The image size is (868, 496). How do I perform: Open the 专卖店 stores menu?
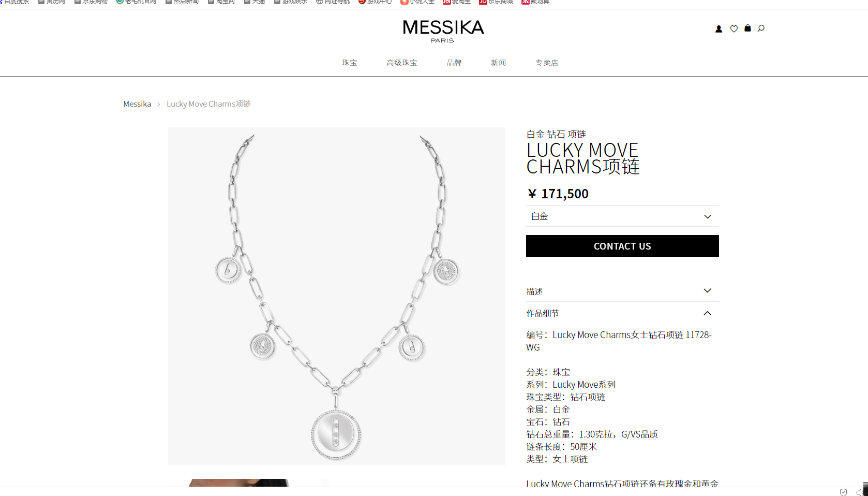(x=547, y=63)
